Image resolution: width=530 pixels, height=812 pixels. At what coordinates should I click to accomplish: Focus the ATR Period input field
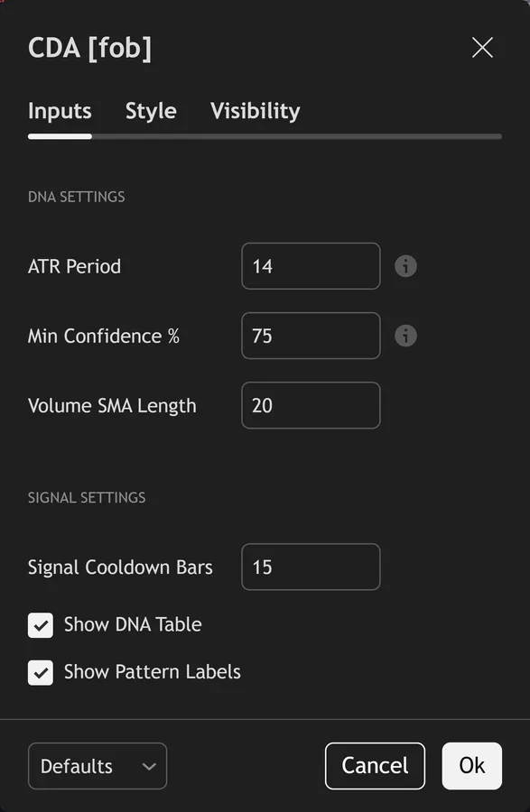click(311, 266)
